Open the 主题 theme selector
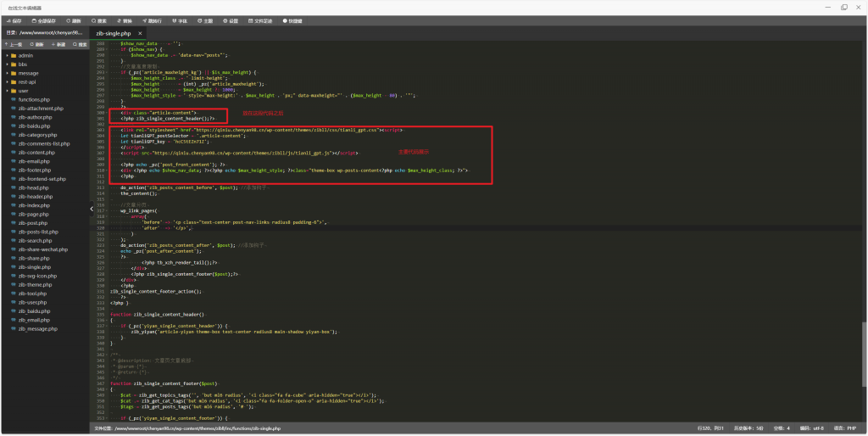The image size is (868, 436). click(206, 20)
